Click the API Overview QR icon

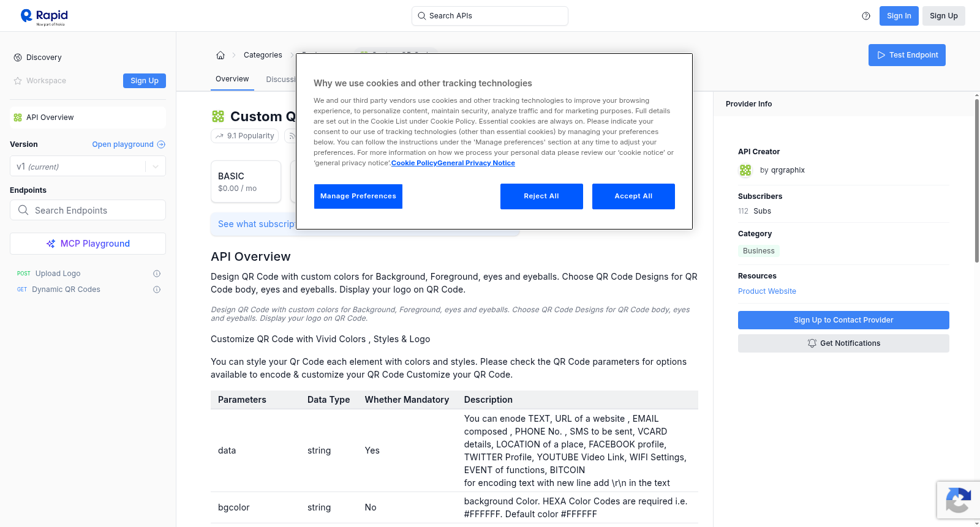[18, 118]
